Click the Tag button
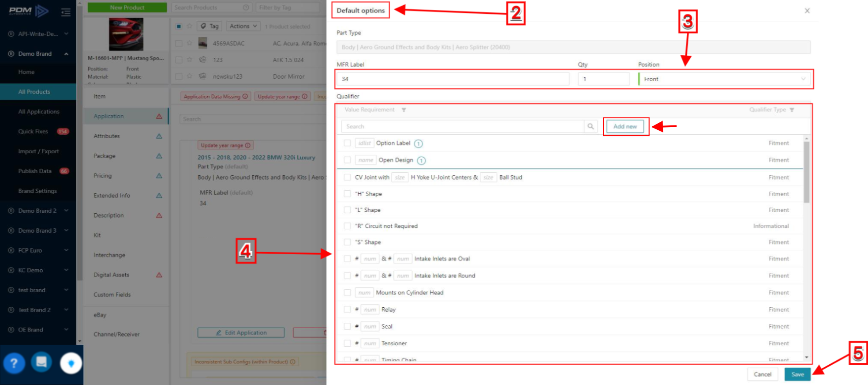 tap(210, 26)
